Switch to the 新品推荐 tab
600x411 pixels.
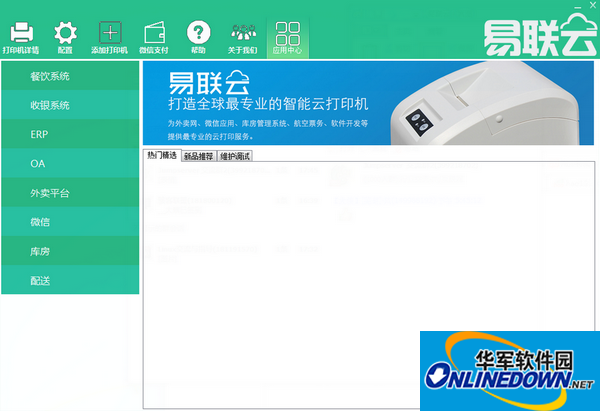coord(199,156)
